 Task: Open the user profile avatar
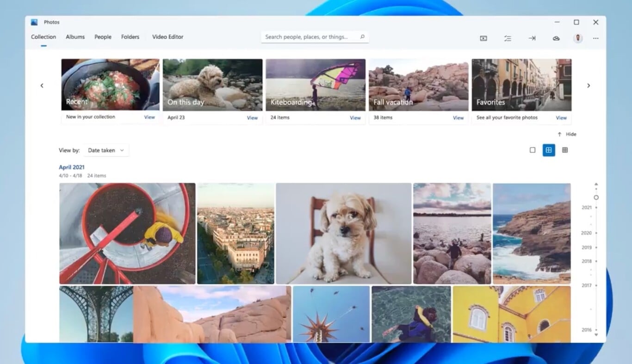coord(578,38)
